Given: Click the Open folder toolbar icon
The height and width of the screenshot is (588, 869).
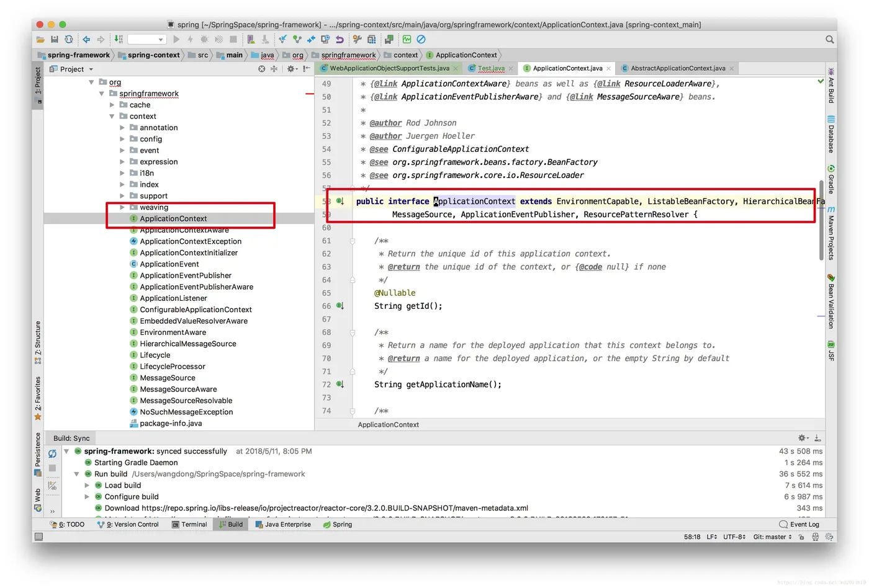Looking at the screenshot, I should (x=40, y=40).
